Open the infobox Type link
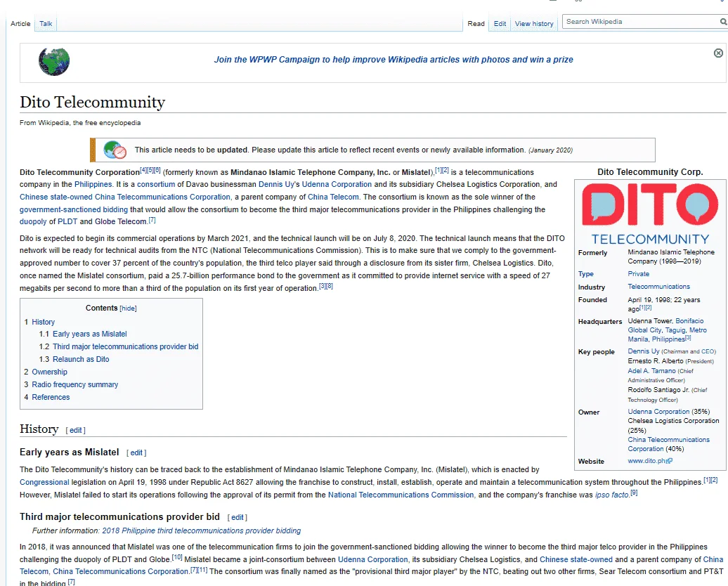The width and height of the screenshot is (728, 586). coord(585,274)
